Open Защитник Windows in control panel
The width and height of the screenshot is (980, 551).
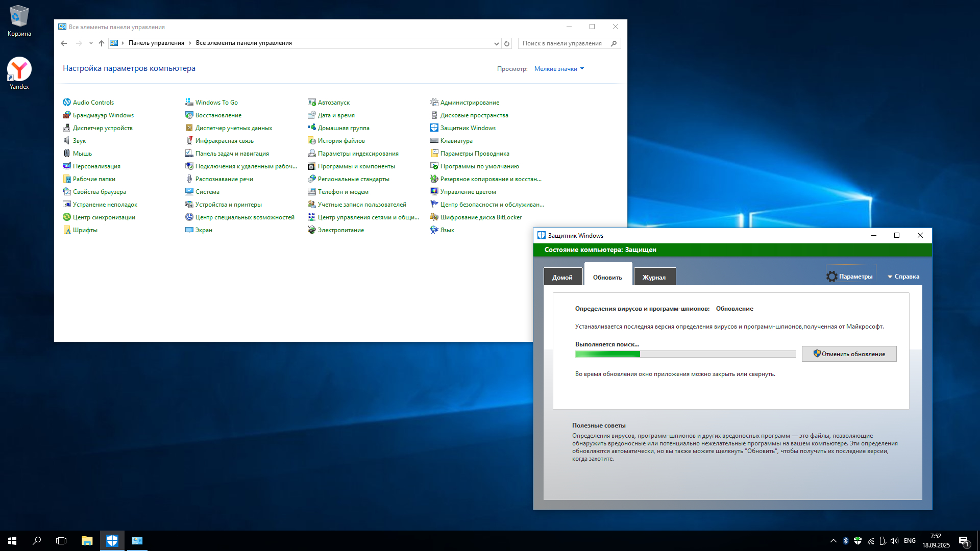pyautogui.click(x=468, y=128)
